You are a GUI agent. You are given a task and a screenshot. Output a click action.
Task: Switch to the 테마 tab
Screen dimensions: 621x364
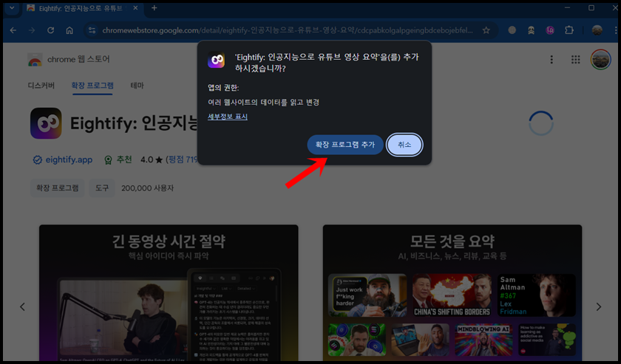pos(137,86)
